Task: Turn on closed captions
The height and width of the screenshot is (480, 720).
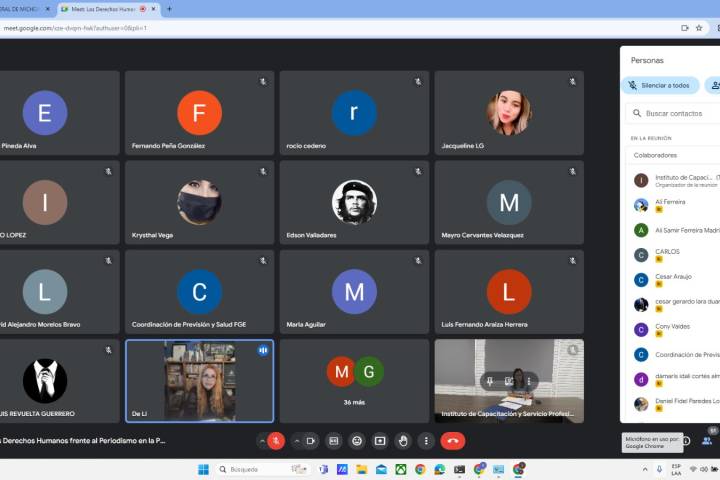Action: (332, 440)
